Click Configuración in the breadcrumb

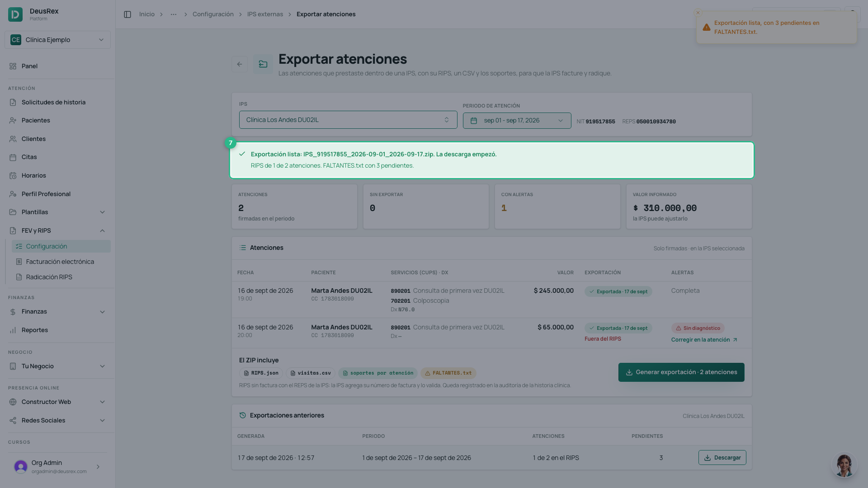[213, 14]
